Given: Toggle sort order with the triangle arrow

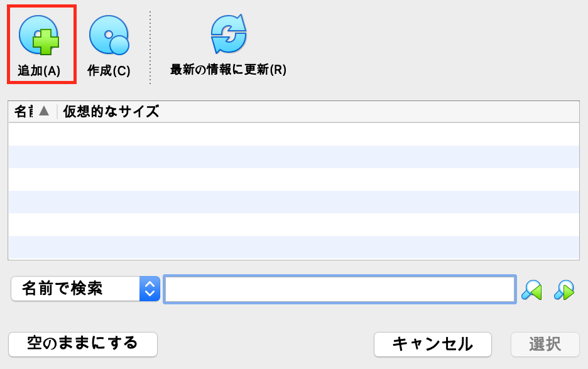Looking at the screenshot, I should pyautogui.click(x=44, y=110).
